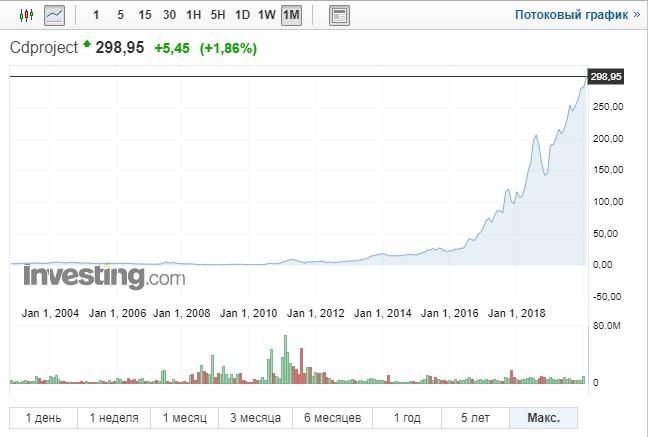Select the 3 месяца range tab

coord(255,418)
